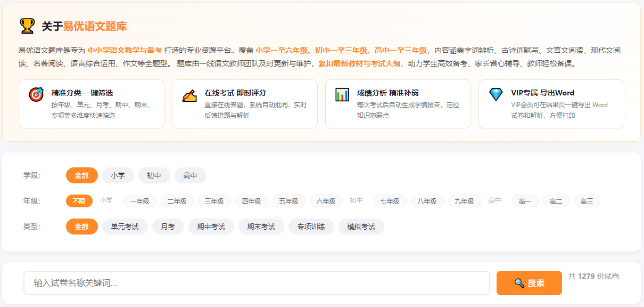The image size is (644, 307).
Task: Choose grade 高一
Action: [525, 201]
